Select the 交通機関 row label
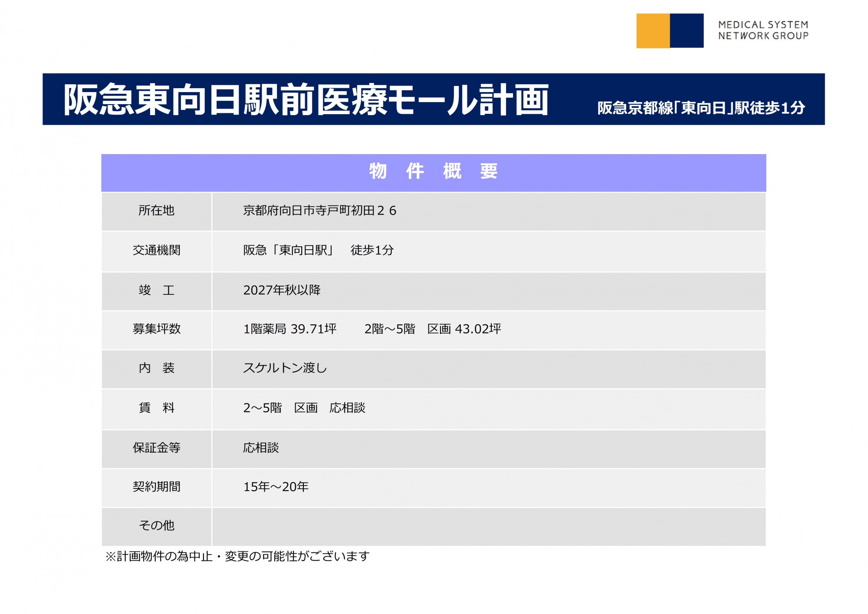868x614 pixels. coord(156,250)
